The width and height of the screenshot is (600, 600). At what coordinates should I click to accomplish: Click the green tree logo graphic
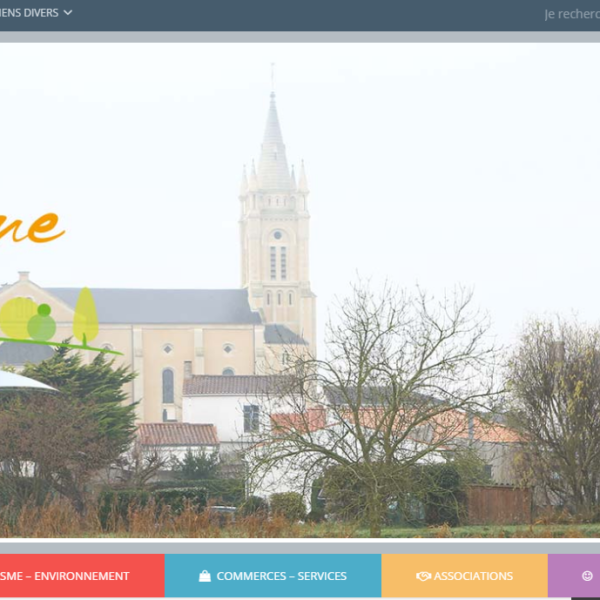50,320
